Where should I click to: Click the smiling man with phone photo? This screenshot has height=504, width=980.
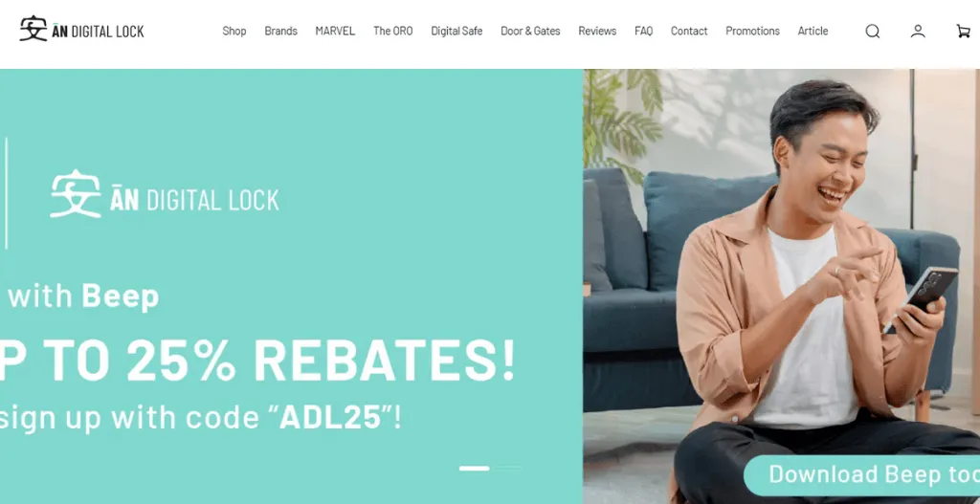point(781,286)
